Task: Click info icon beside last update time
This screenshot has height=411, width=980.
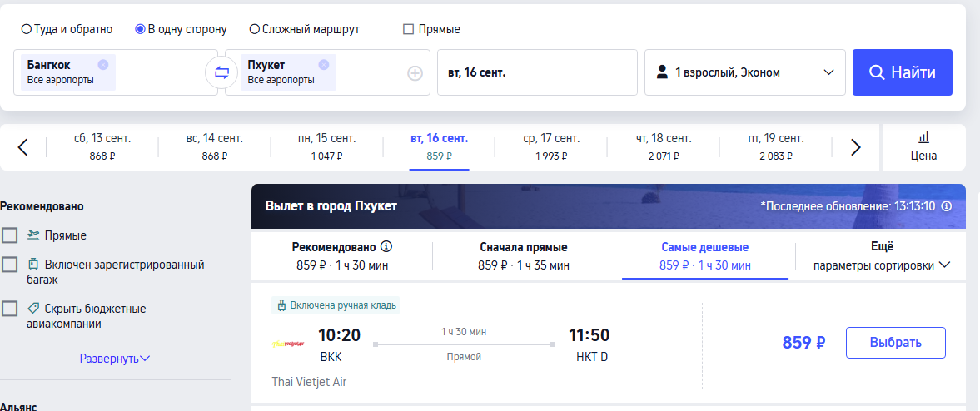Action: [946, 206]
